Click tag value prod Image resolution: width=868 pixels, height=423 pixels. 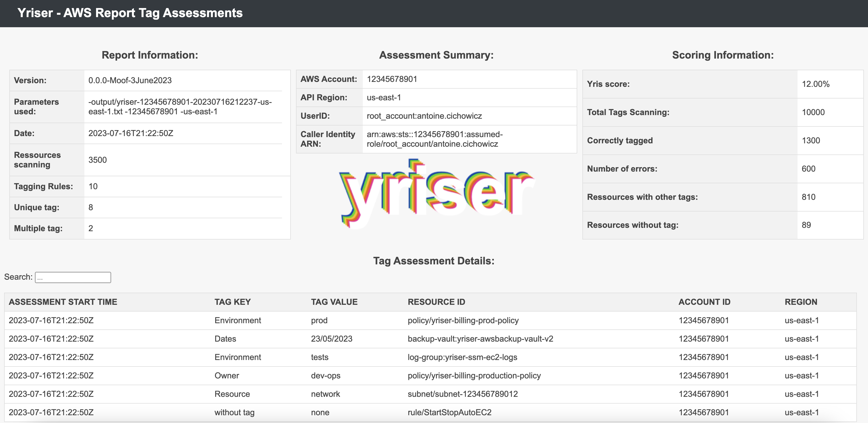coord(319,320)
